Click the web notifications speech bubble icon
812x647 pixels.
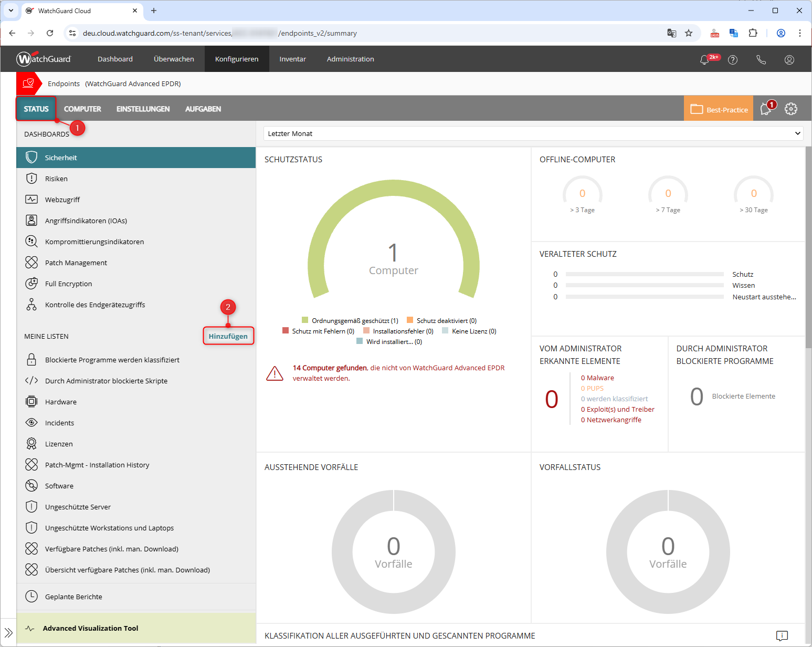coord(766,109)
